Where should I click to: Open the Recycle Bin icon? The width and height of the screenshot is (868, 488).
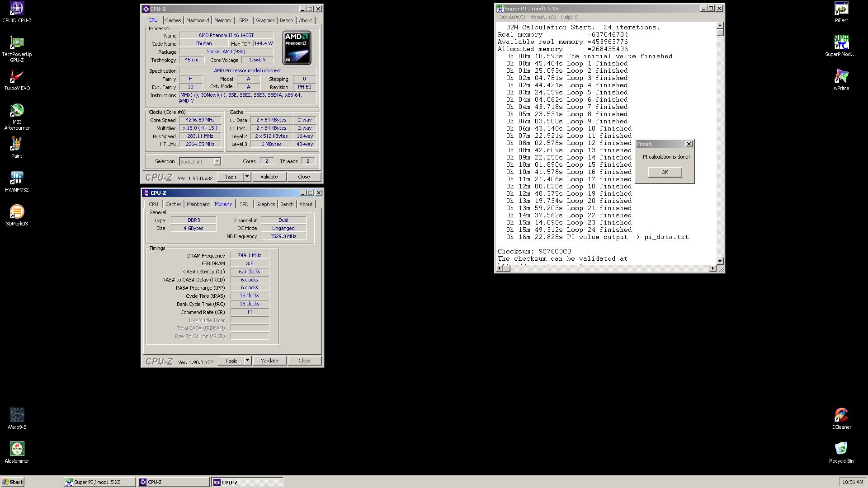point(841,453)
